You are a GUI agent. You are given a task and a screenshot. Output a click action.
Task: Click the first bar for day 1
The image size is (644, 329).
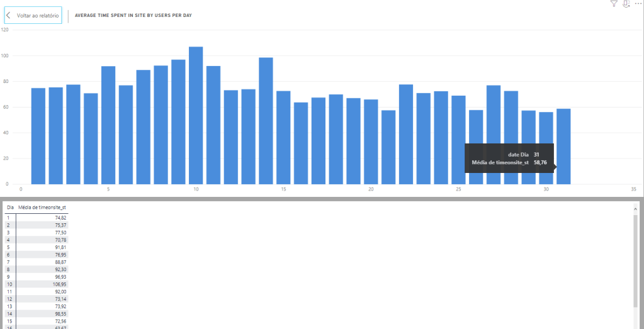38,135
